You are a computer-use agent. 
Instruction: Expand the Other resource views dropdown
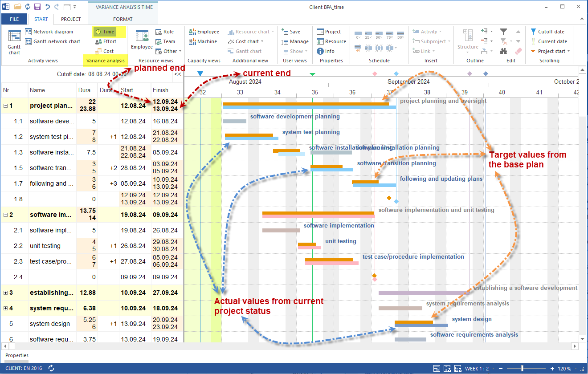click(168, 51)
